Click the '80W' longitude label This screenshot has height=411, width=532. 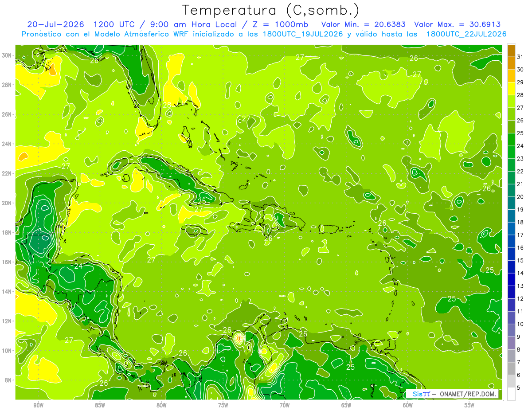click(x=161, y=405)
